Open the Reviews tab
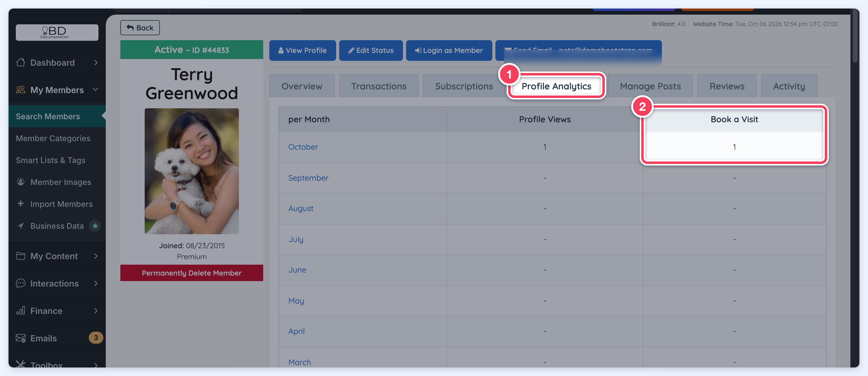 [727, 86]
